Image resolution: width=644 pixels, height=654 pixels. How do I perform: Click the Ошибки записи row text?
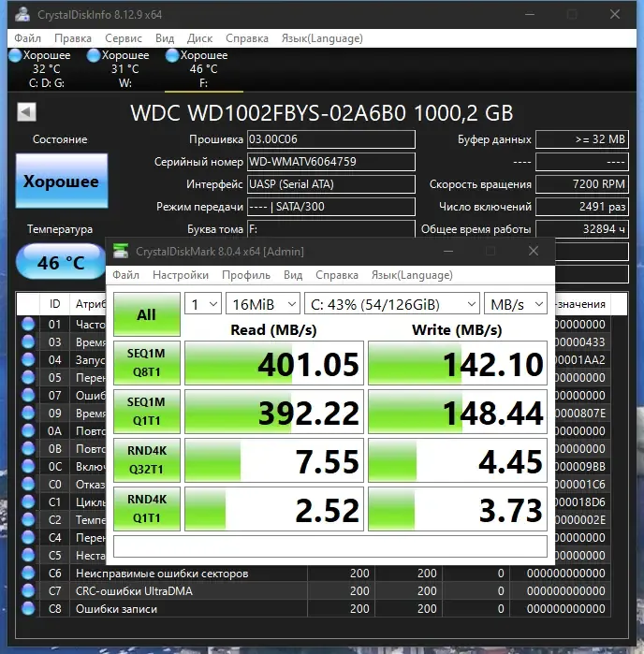pos(116,609)
